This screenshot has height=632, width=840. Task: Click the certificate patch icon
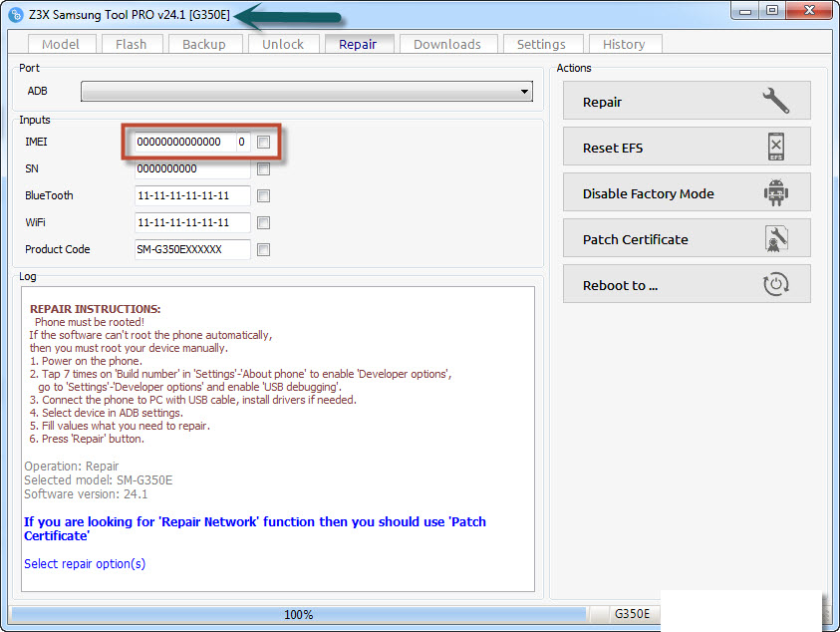click(775, 238)
